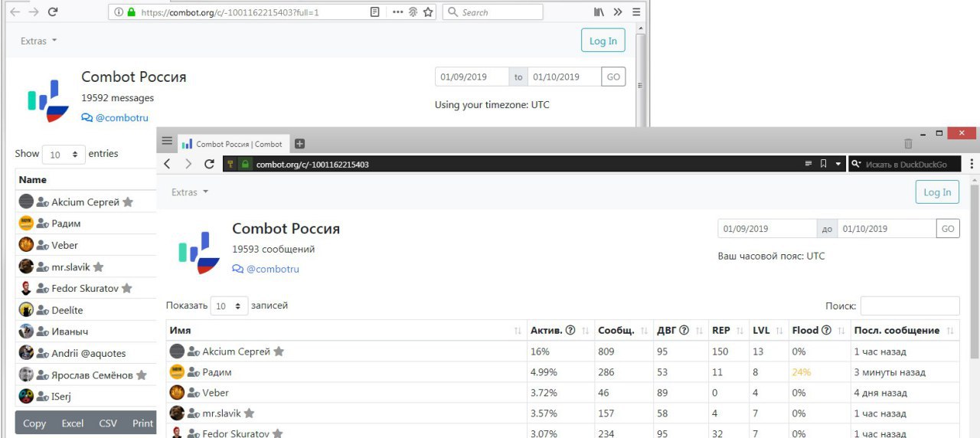Go forward in the Firefox window
The width and height of the screenshot is (980, 438).
tap(34, 12)
